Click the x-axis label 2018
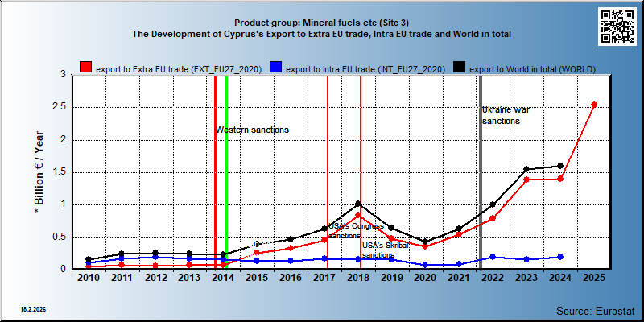Screen dimensions: 644x322 (x=358, y=278)
